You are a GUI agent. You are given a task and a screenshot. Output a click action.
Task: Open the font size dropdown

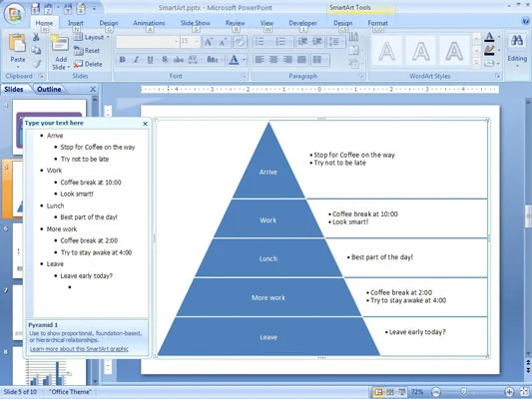[x=197, y=42]
